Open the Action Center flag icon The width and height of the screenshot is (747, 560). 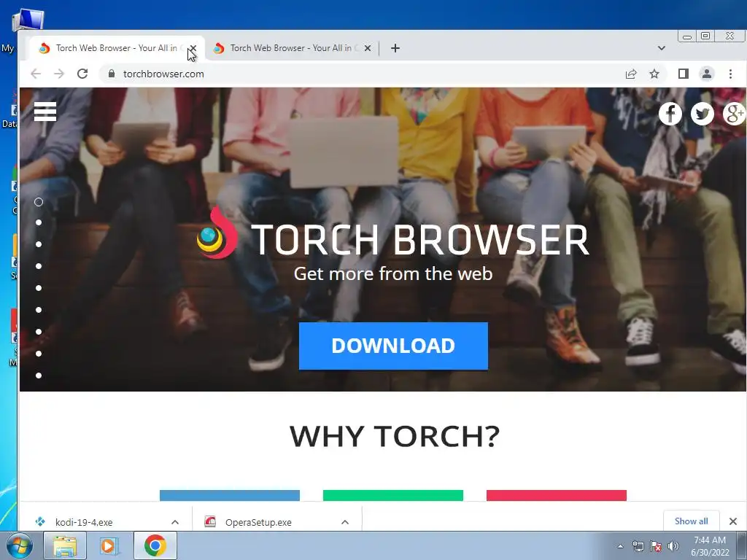coord(656,546)
